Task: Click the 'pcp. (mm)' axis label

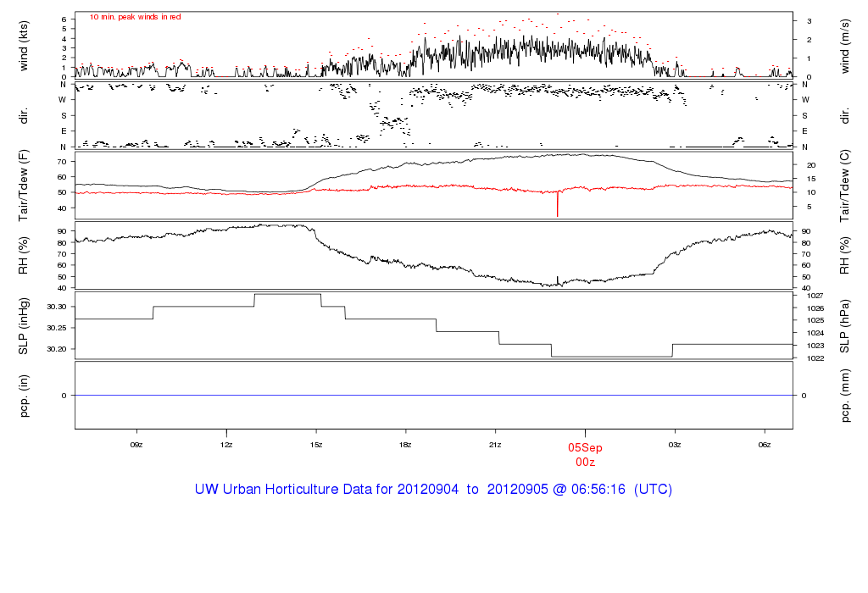Action: pos(844,396)
